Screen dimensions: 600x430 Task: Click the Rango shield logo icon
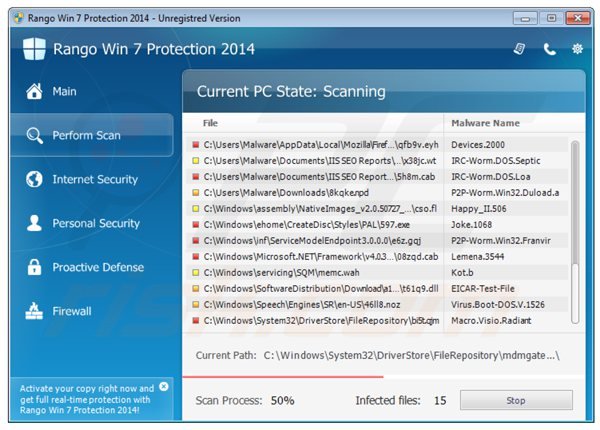pos(34,49)
